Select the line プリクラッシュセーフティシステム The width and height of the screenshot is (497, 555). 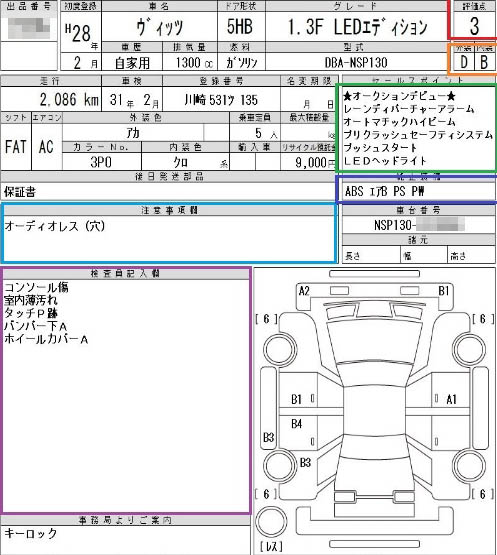click(x=418, y=135)
